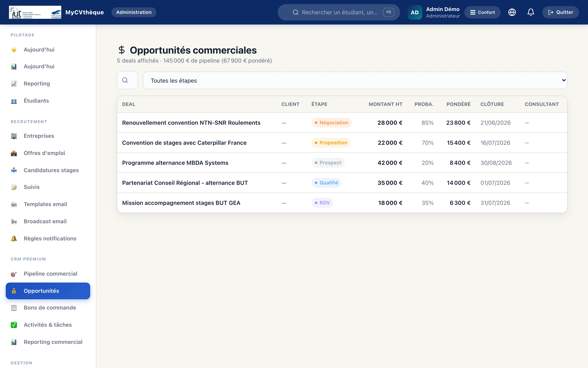
Task: Navigate to Pipeline commercial
Action: pos(48,274)
